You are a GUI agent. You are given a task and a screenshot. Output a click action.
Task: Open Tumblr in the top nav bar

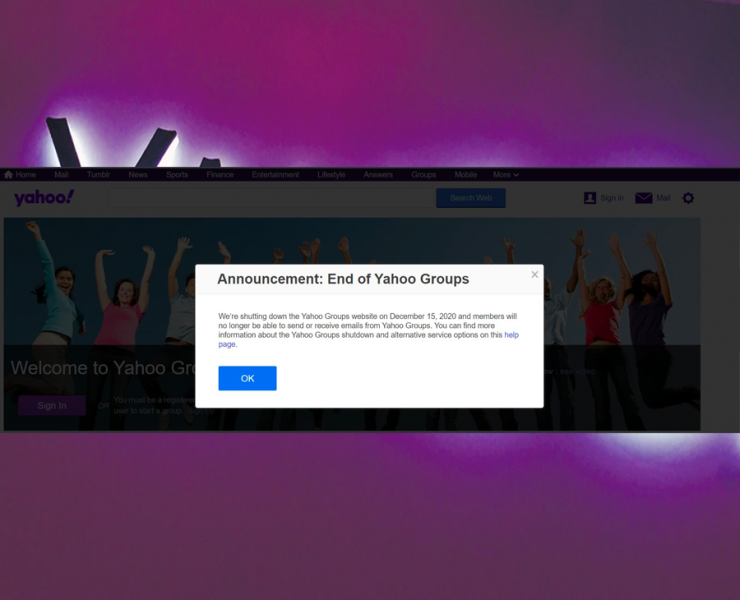(x=98, y=175)
